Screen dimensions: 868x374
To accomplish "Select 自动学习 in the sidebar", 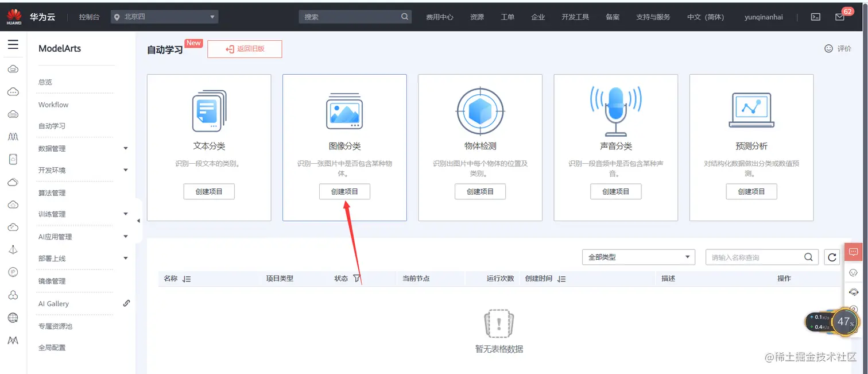I will click(52, 126).
